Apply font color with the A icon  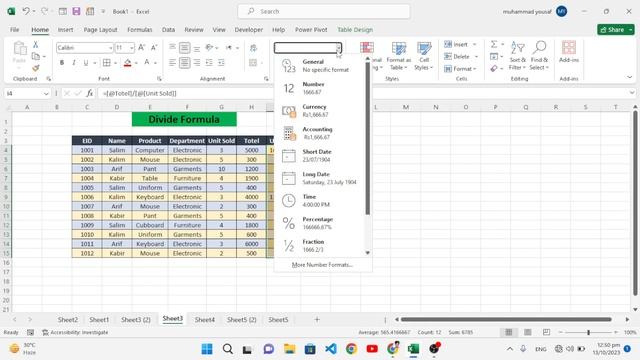coord(147,62)
